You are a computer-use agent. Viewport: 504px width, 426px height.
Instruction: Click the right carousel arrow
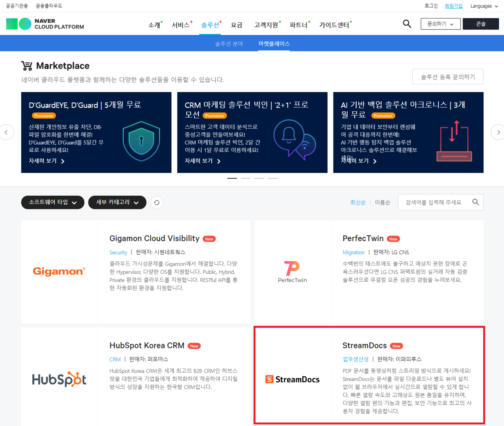coord(497,132)
